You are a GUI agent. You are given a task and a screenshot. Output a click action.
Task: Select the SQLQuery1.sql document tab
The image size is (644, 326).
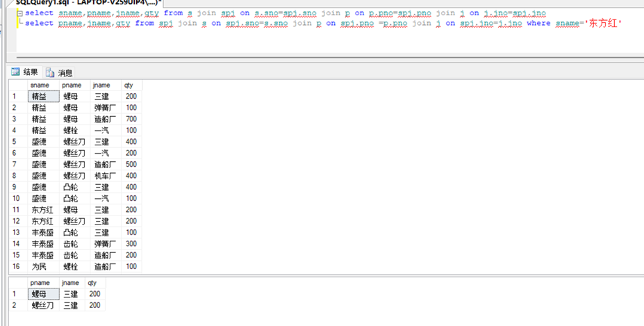pyautogui.click(x=88, y=2)
